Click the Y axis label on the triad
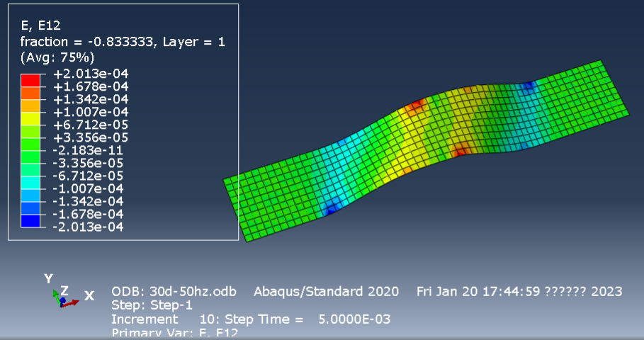This screenshot has height=340, width=644. 48,278
